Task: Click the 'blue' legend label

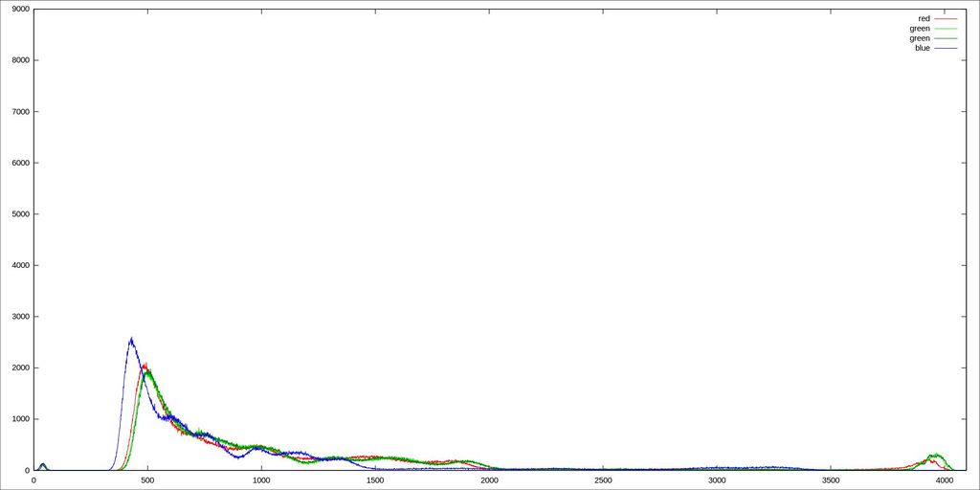Action: 922,48
